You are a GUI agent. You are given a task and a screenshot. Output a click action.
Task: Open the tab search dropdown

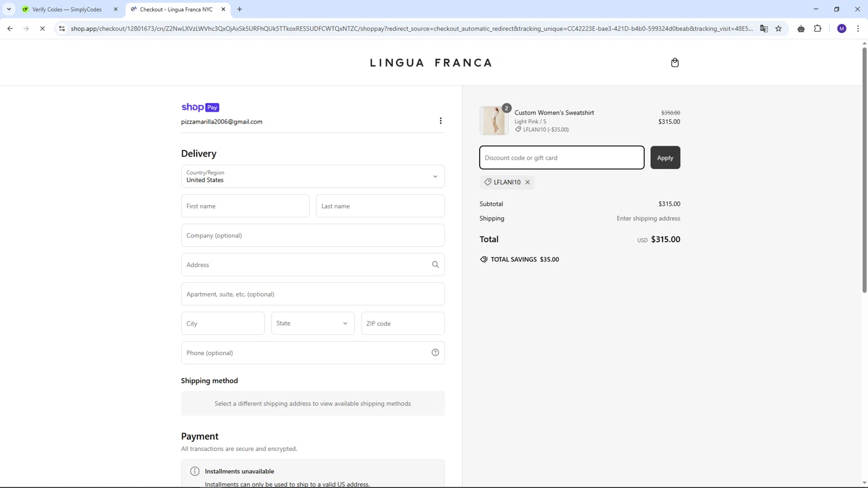coord(9,9)
